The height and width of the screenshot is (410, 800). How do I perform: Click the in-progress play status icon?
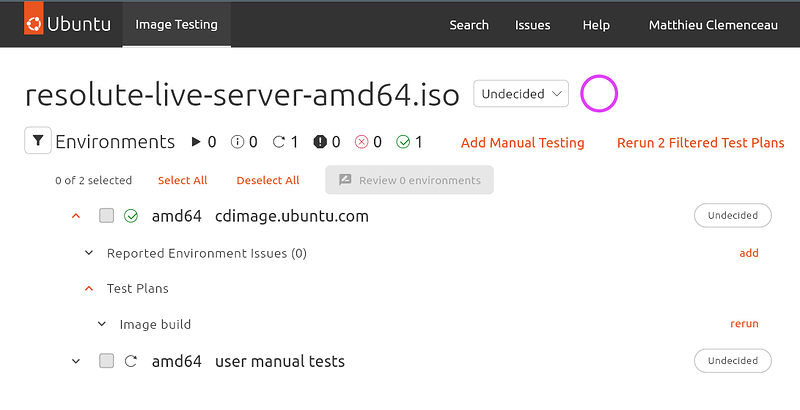click(x=196, y=142)
